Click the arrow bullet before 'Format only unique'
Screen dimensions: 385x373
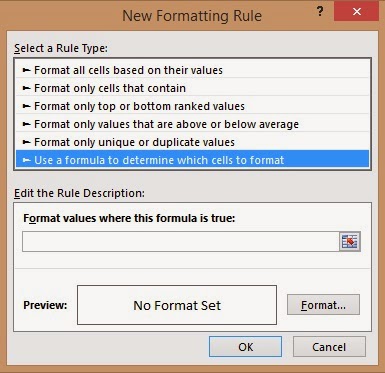(26, 142)
